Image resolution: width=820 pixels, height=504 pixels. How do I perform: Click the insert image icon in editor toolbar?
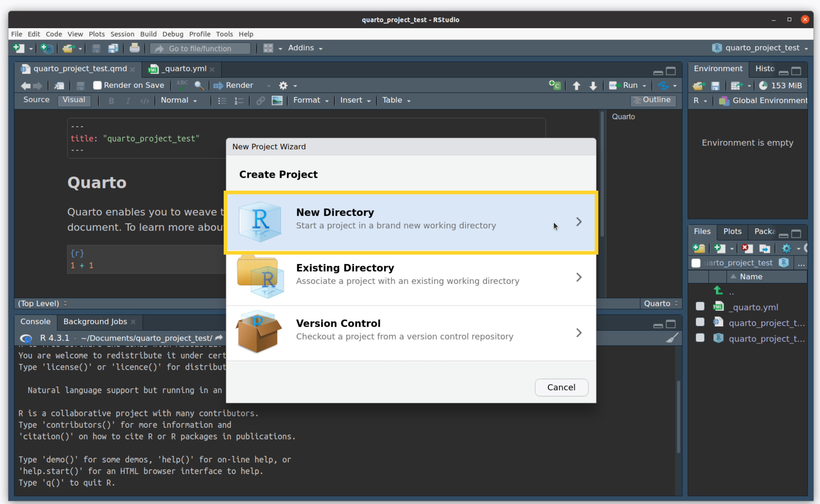tap(277, 100)
